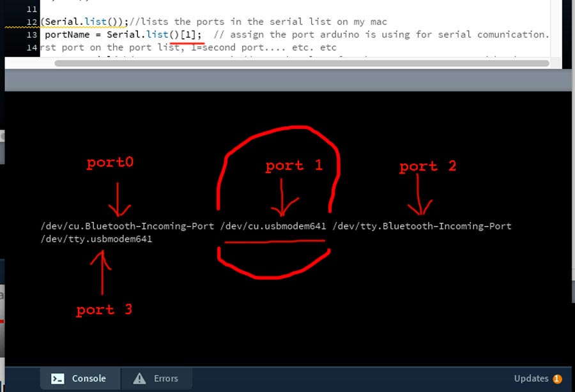Click line number 13 in the gutter
This screenshot has width=575, height=392.
(32, 34)
